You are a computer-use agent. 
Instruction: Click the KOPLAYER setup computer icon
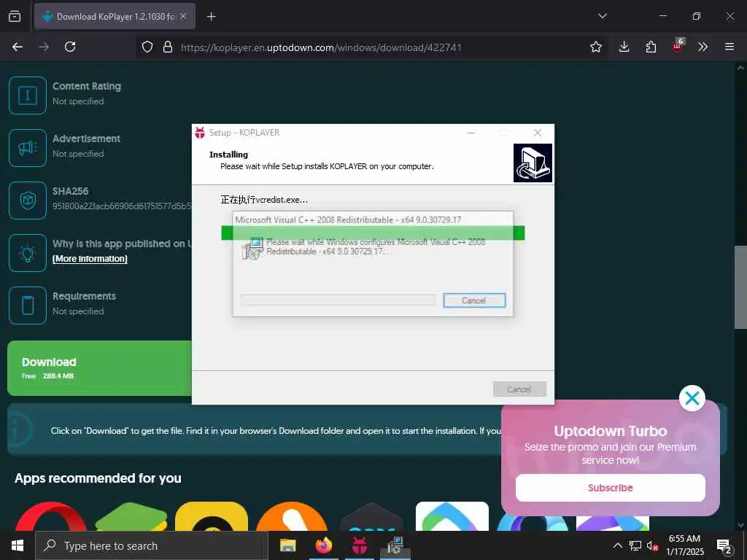tap(533, 163)
